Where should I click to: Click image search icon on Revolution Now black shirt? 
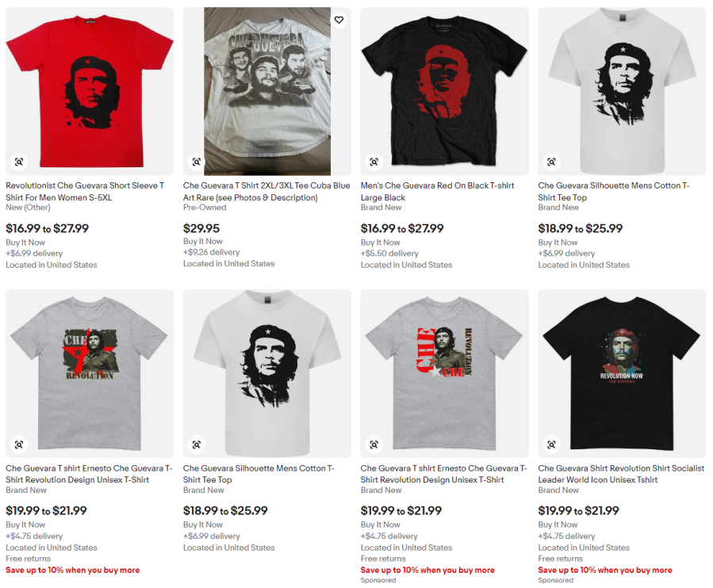[x=551, y=445]
